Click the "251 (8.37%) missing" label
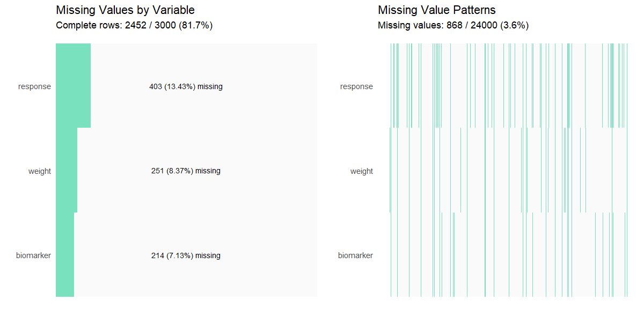 [186, 171]
